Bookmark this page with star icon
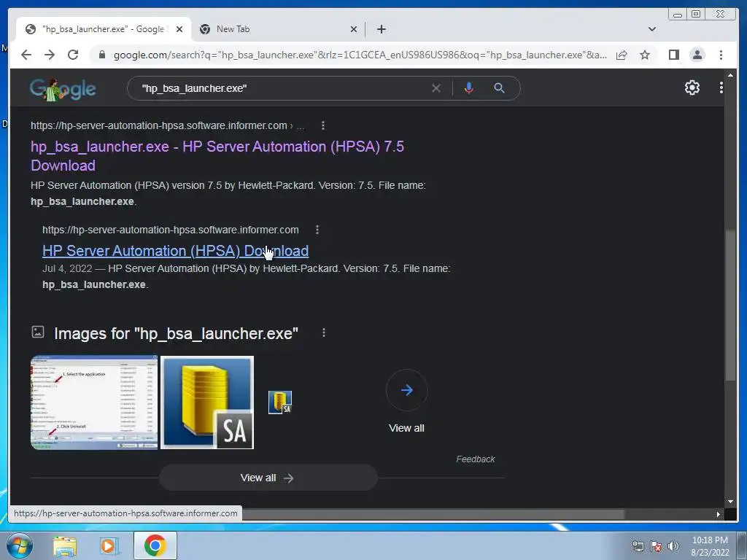 (x=645, y=55)
